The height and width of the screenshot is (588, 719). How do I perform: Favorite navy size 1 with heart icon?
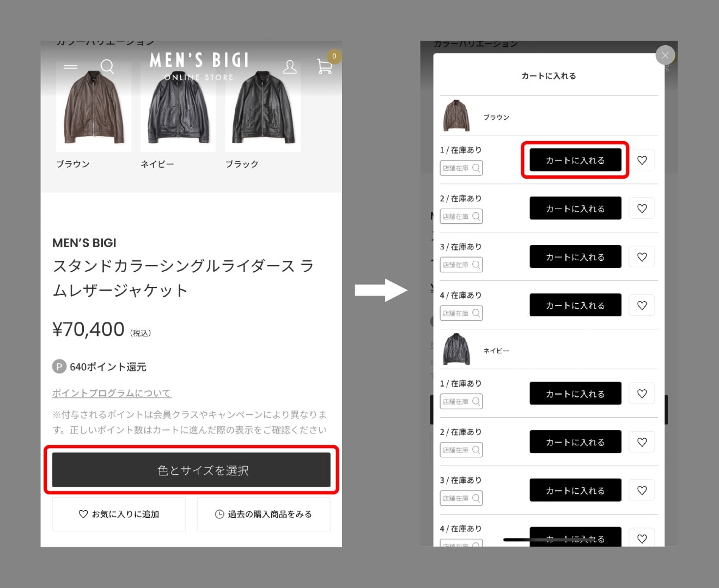642,394
